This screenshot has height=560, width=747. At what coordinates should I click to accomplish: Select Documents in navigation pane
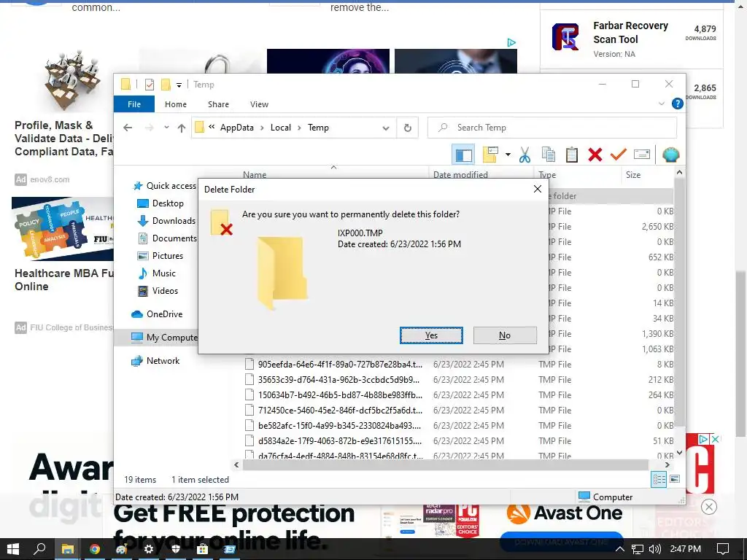(x=167, y=238)
